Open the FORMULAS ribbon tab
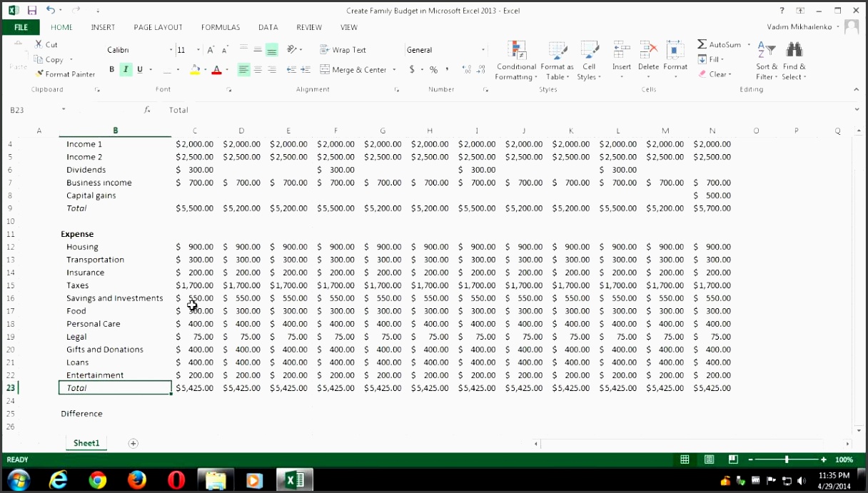 click(x=220, y=27)
